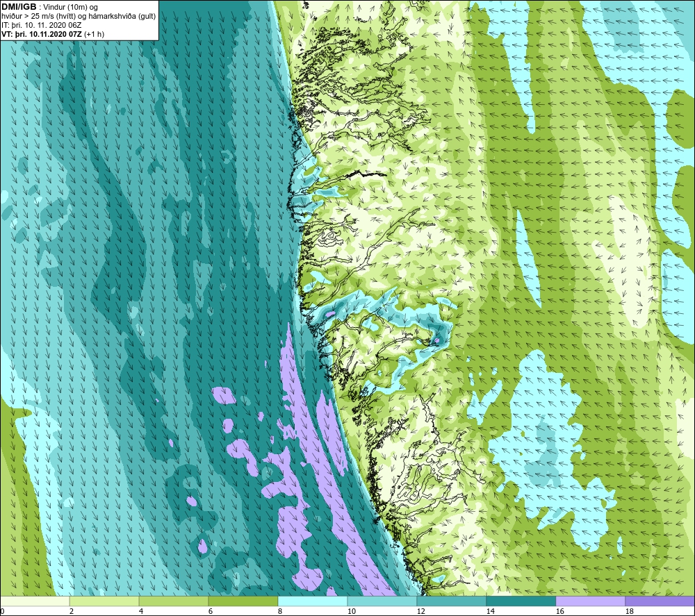The image size is (695, 616).
Task: Click the legend scale label '6'
Action: pos(211,612)
